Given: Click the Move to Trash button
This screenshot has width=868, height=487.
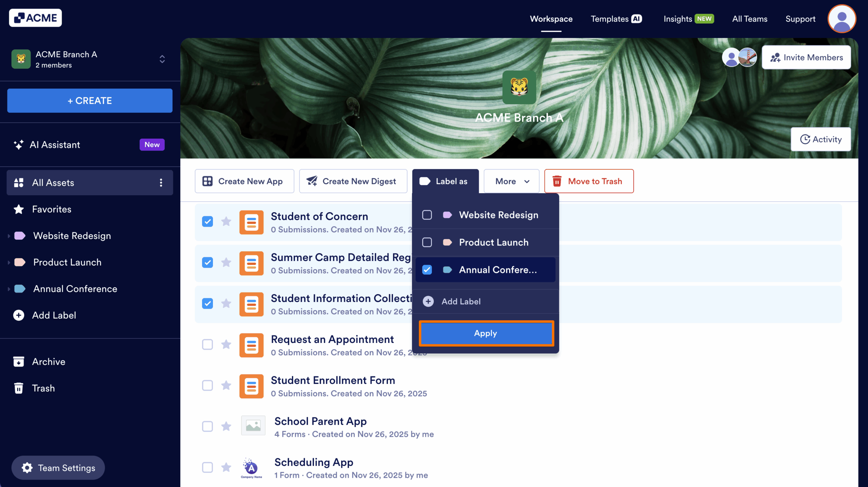Looking at the screenshot, I should click(589, 181).
